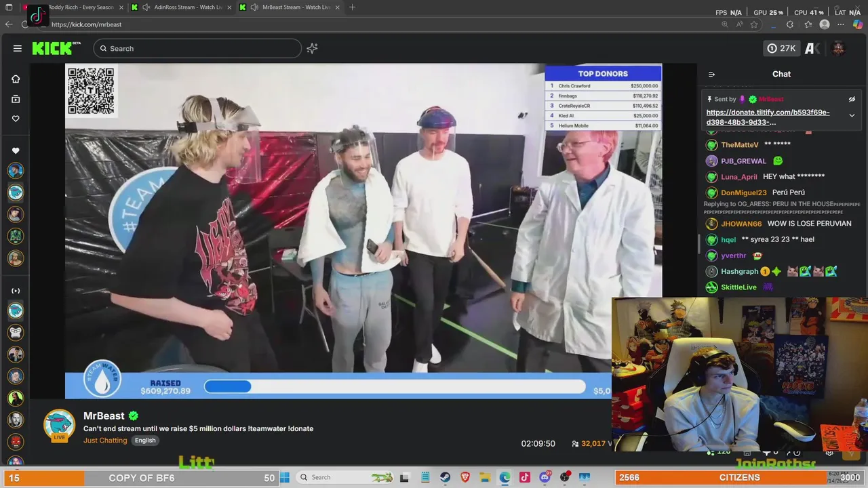Click the JHOWAN66 username in chat
The image size is (868, 488).
741,224
